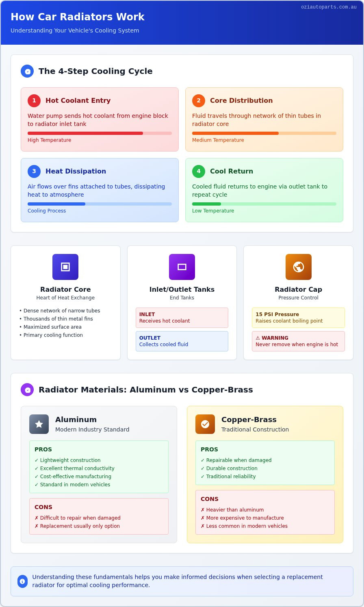
Task: Select the orange step 2 number badge
Action: pos(199,100)
